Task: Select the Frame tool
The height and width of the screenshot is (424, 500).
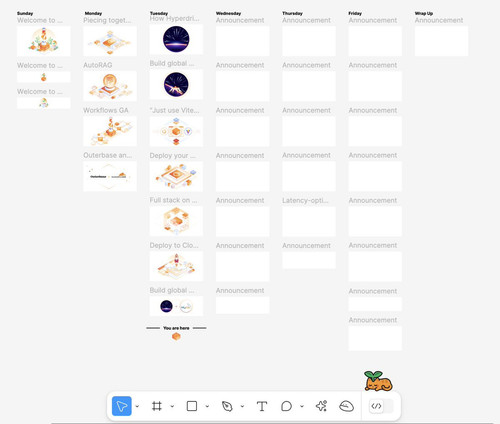Action: point(157,406)
